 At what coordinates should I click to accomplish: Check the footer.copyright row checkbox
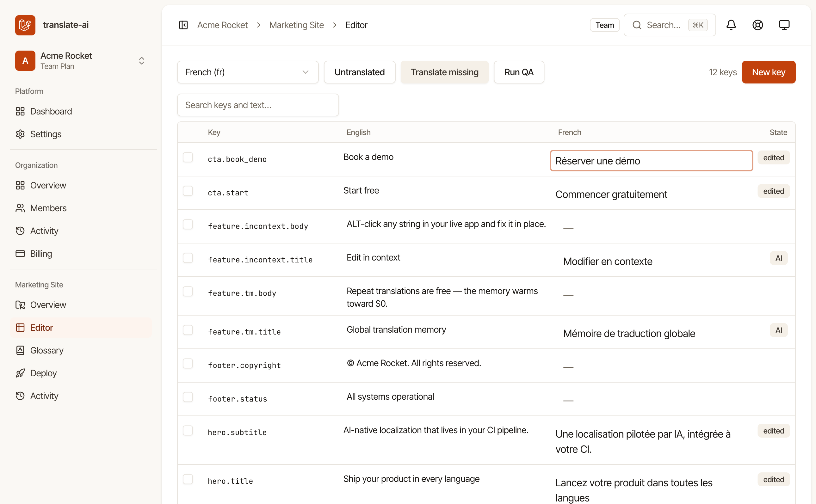click(188, 363)
